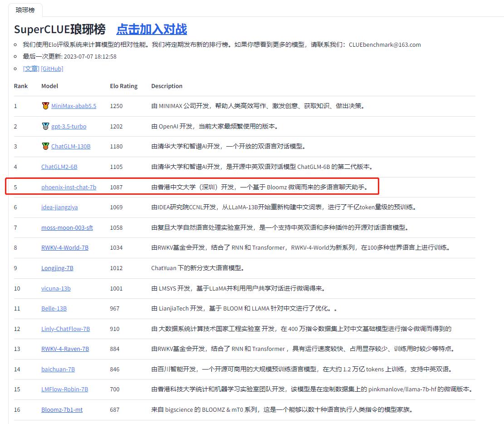Click the Elo rating 1069

(x=116, y=207)
